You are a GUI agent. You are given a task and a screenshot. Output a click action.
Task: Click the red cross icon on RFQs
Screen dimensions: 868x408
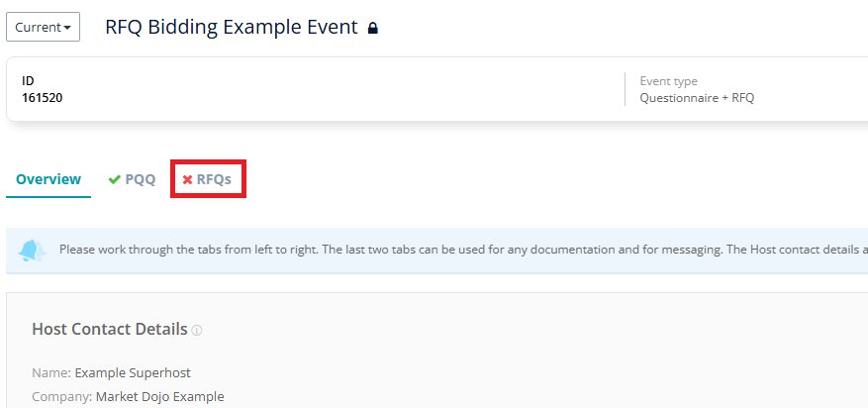[x=188, y=179]
